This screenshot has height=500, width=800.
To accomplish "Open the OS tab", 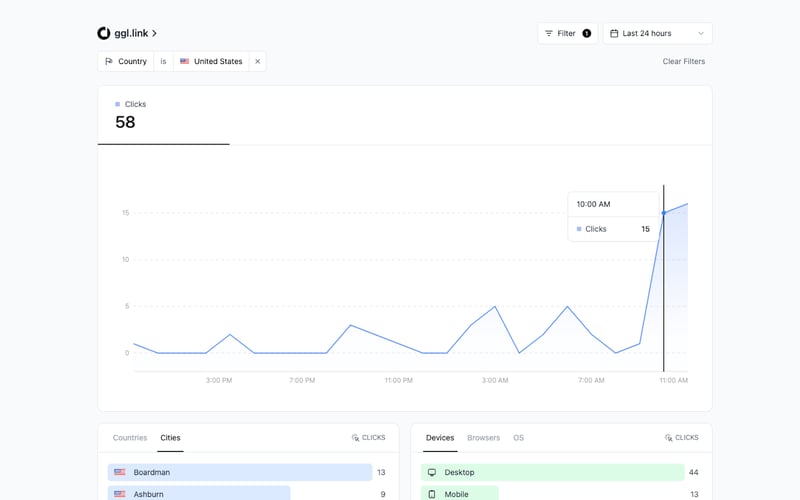I will click(x=518, y=438).
